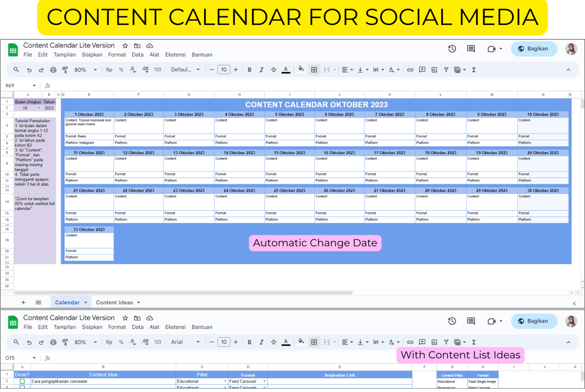This screenshot has height=392, width=585.
Task: Add a new sheet with the plus button
Action: (x=23, y=302)
